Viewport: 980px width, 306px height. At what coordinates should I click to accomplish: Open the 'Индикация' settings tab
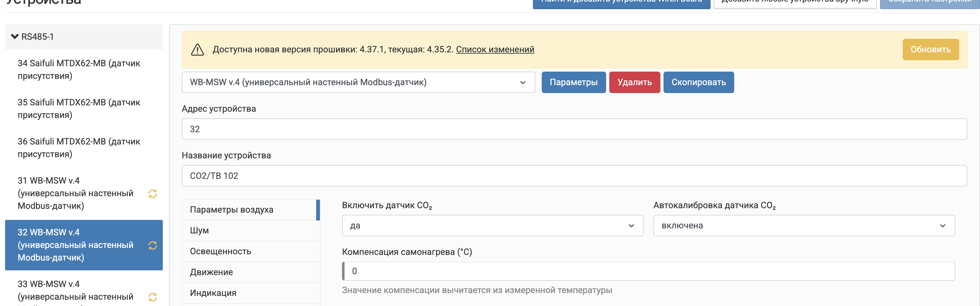[251, 293]
